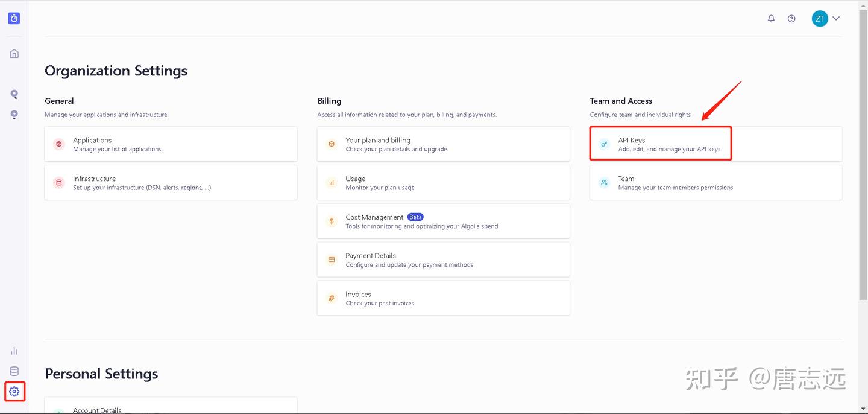Open Team members permissions card
868x414 pixels.
pyautogui.click(x=715, y=183)
